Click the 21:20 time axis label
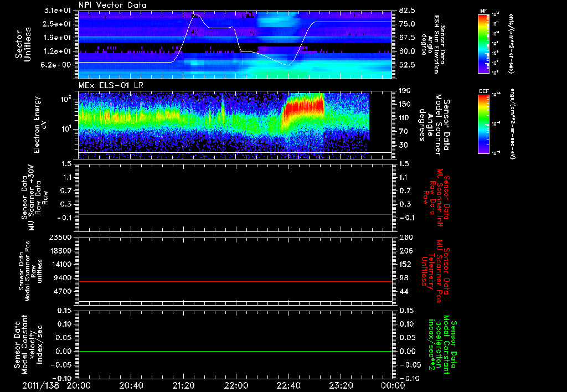567x392 pixels. pyautogui.click(x=184, y=385)
